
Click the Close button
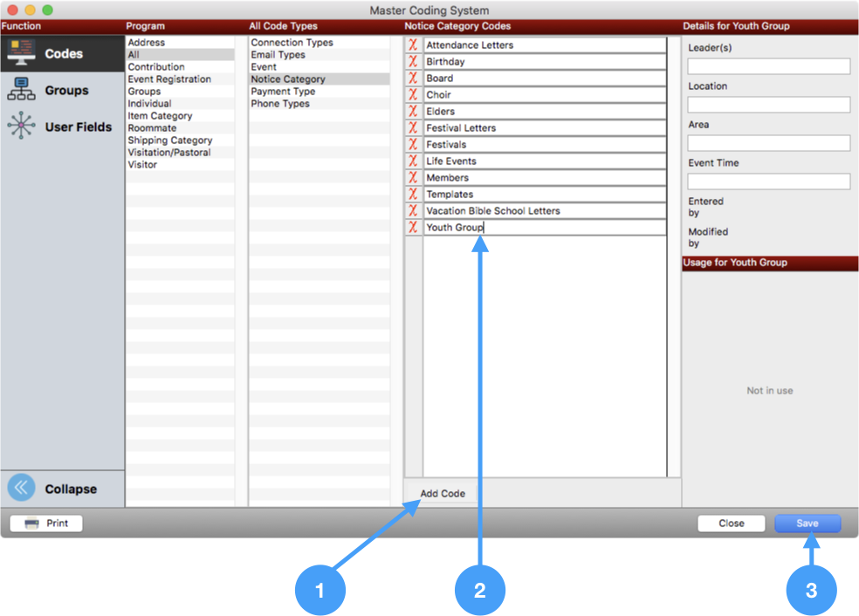(732, 524)
